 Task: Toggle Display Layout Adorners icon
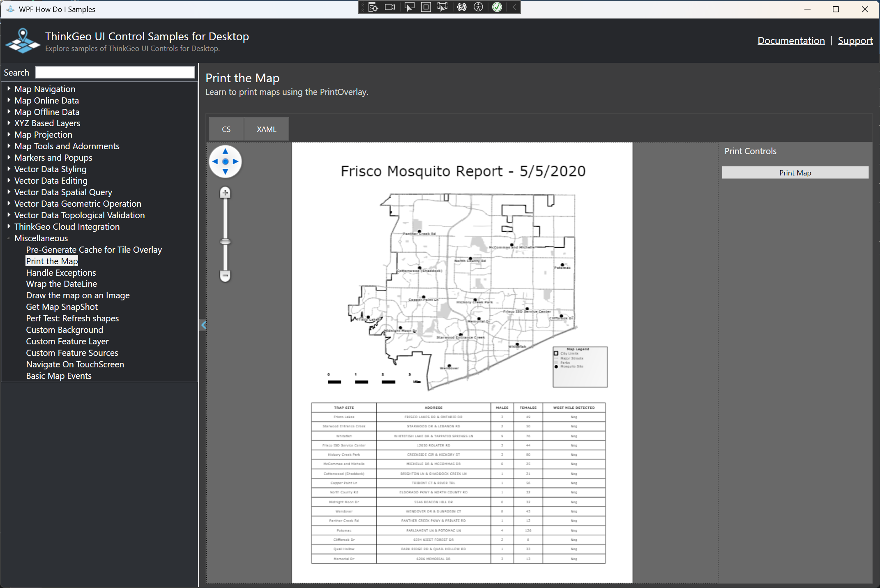[426, 7]
